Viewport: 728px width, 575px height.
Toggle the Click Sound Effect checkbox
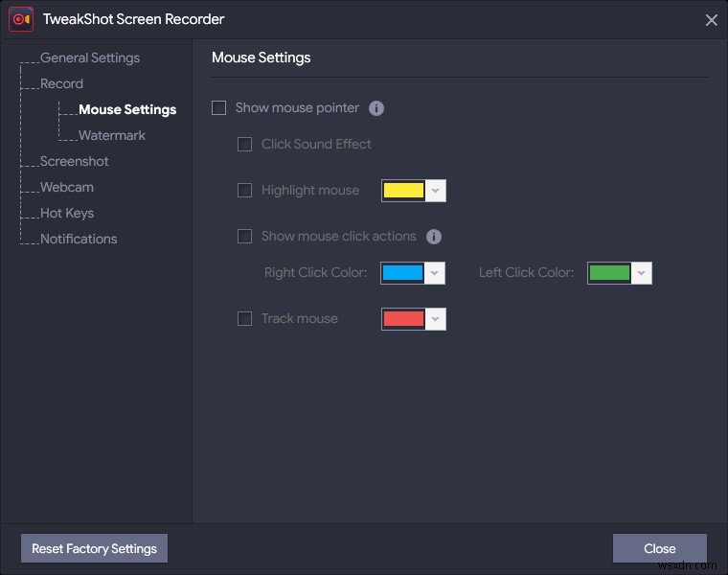coord(245,145)
